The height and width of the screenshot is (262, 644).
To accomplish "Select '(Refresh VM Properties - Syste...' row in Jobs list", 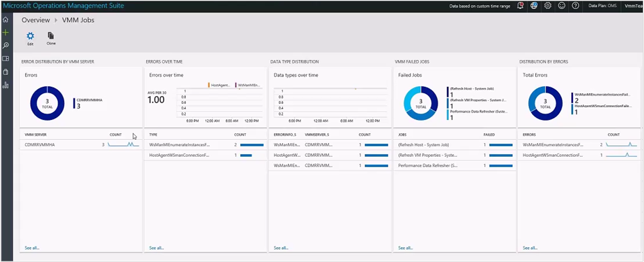I will pyautogui.click(x=455, y=155).
